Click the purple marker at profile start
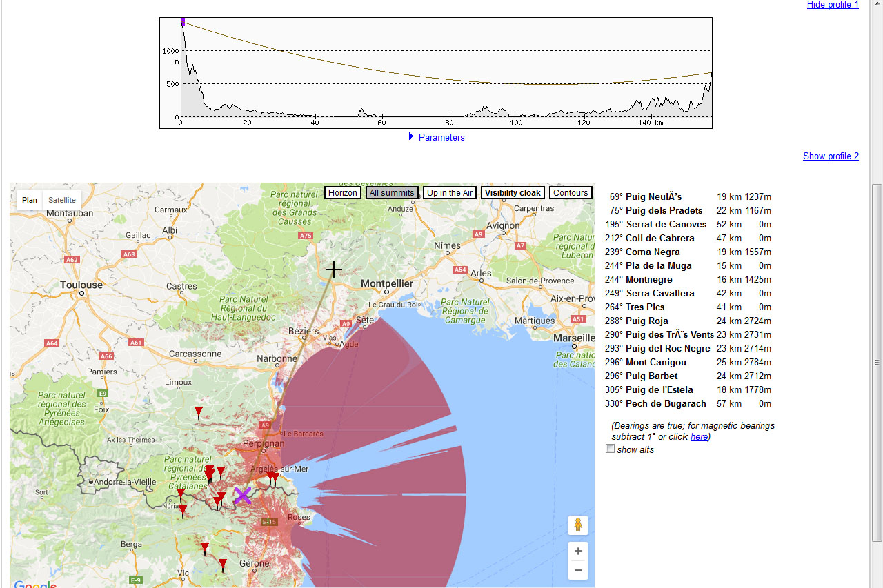 [x=183, y=21]
